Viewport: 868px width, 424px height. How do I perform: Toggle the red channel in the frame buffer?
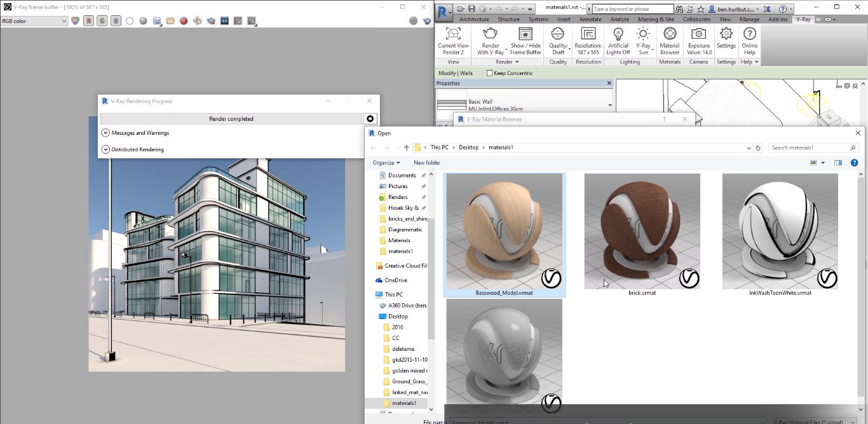[x=88, y=21]
